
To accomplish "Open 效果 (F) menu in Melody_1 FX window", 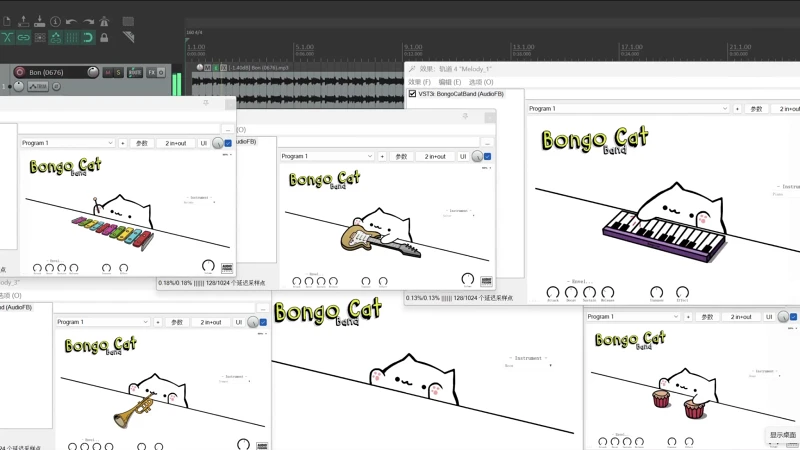I will click(419, 82).
